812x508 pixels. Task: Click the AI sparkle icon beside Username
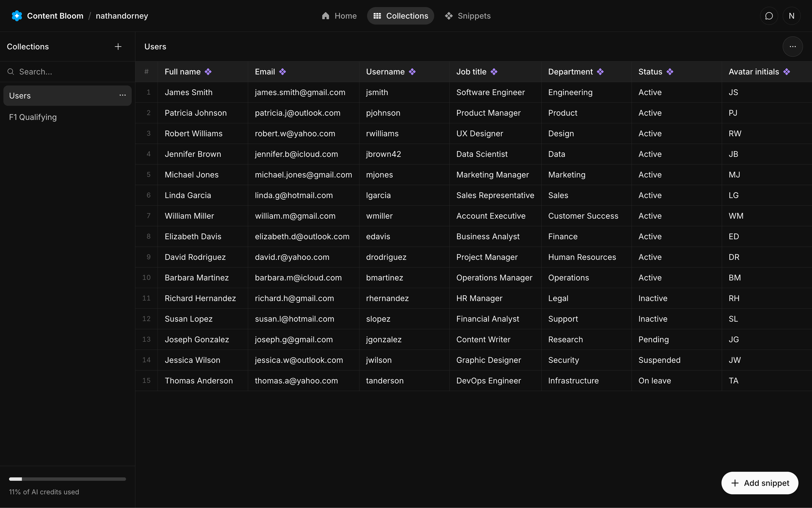point(412,71)
